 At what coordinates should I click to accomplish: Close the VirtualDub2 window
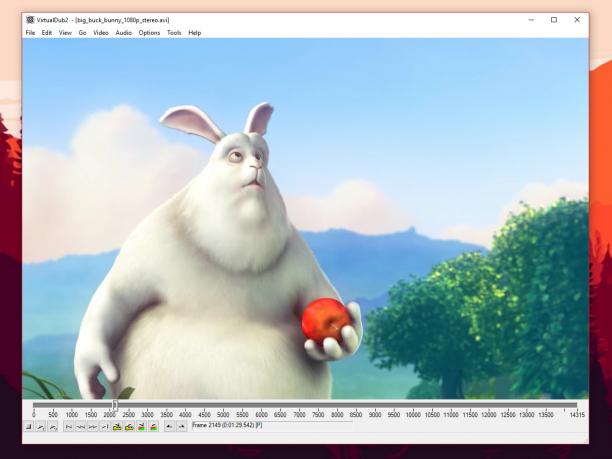[577, 20]
